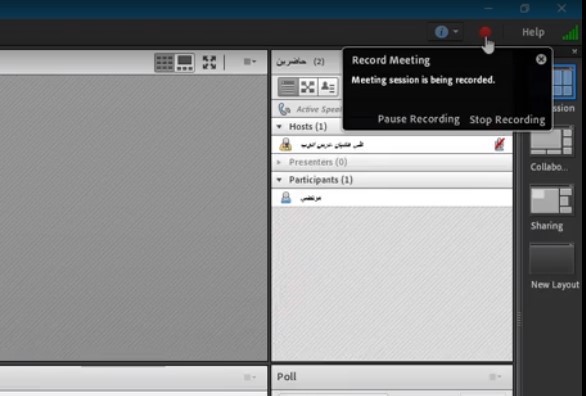This screenshot has height=396, width=586.
Task: Click the layout panel resize handle
Action: [x=519, y=319]
